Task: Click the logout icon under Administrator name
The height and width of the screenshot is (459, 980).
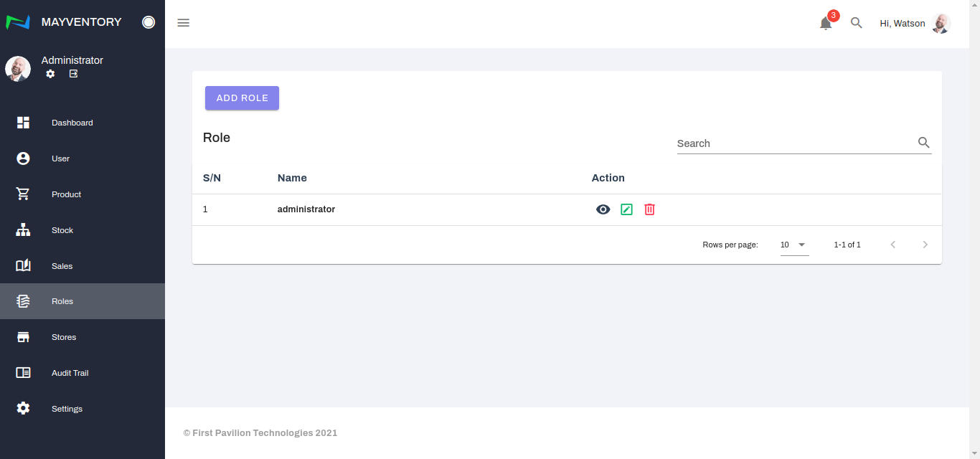Action: (73, 74)
